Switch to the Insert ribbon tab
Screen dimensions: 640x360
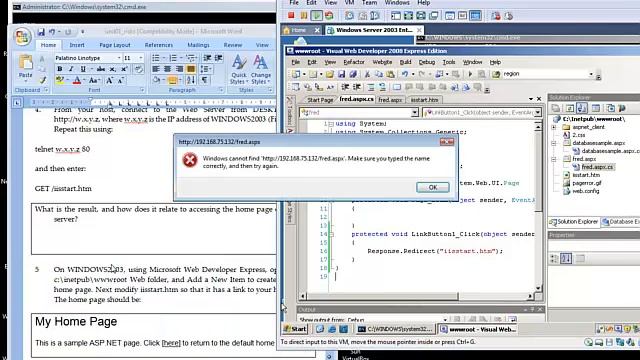[x=77, y=45]
